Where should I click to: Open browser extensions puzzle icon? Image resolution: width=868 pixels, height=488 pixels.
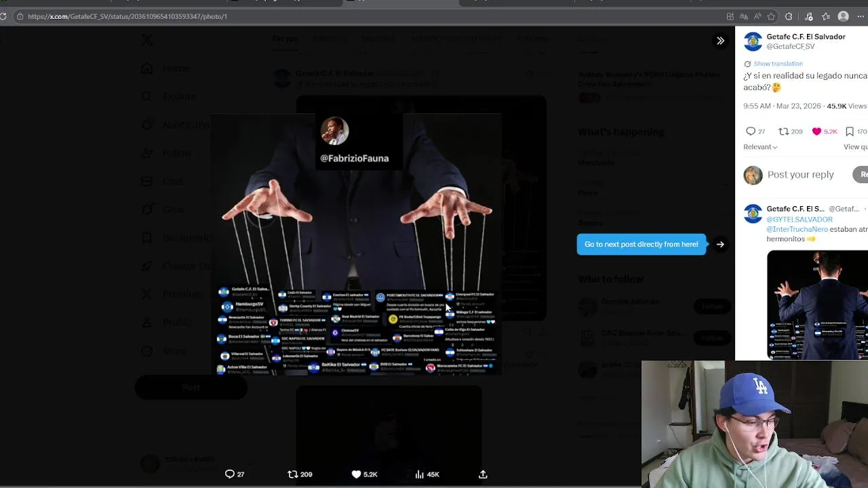pyautogui.click(x=789, y=16)
